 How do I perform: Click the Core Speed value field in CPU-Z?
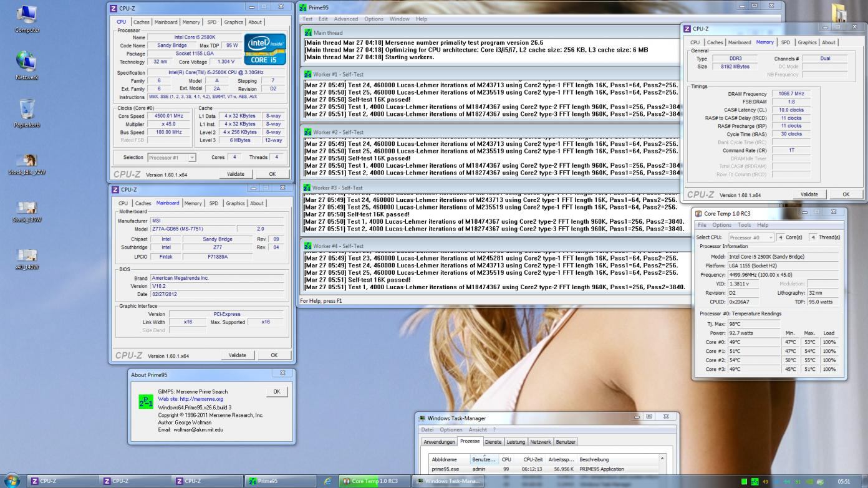click(x=168, y=116)
